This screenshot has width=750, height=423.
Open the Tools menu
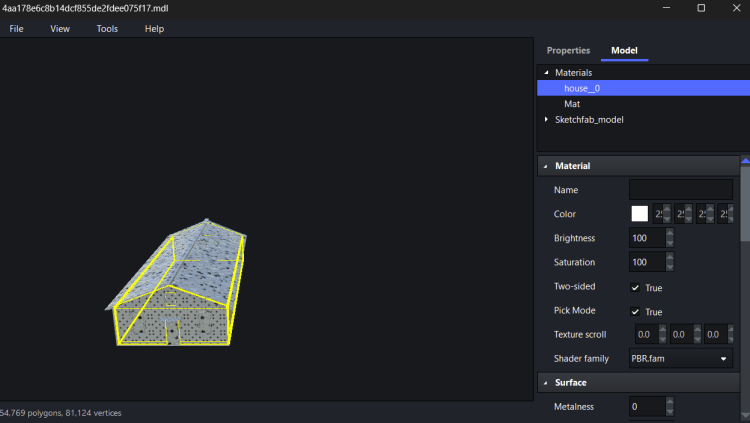coord(107,29)
